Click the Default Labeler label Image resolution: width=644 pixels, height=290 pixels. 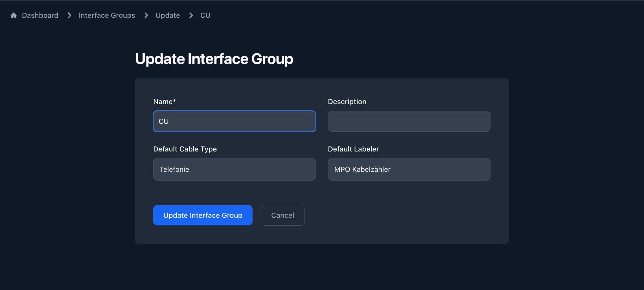(353, 149)
